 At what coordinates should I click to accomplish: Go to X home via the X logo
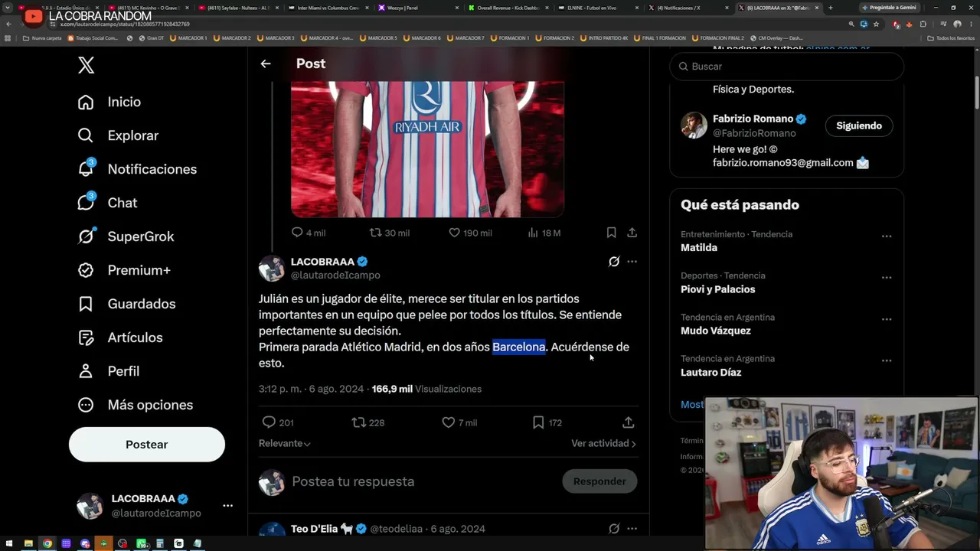click(87, 65)
